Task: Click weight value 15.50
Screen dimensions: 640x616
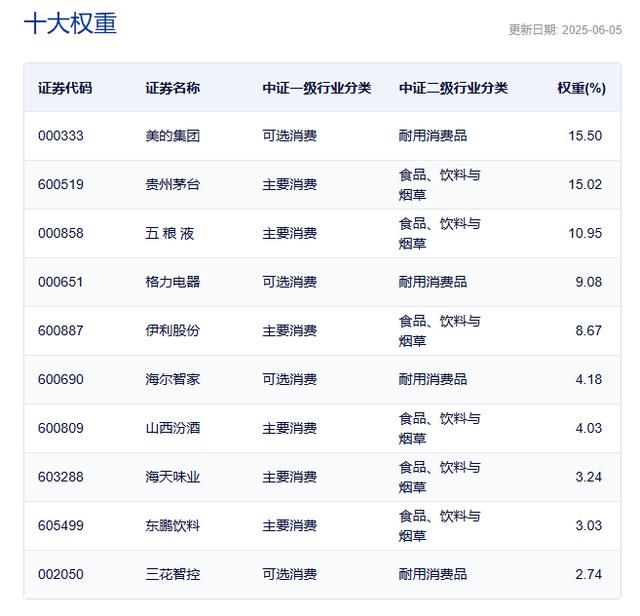Action: point(585,136)
